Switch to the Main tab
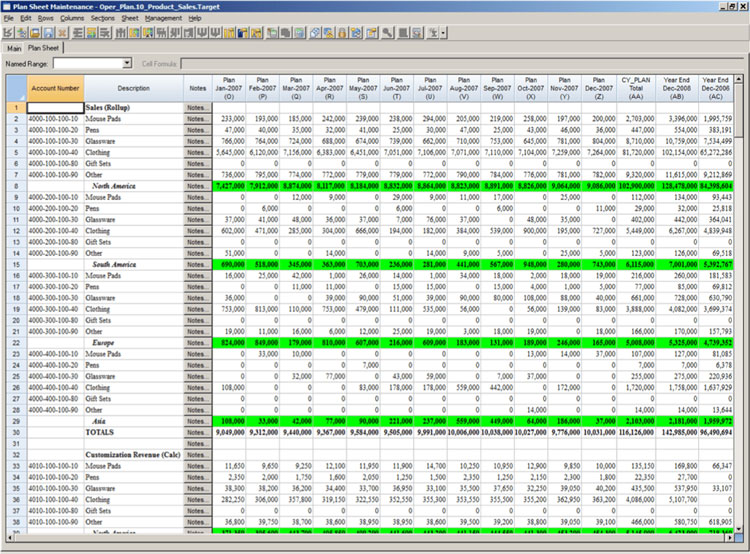Image resolution: width=750 pixels, height=554 pixels. pyautogui.click(x=14, y=47)
